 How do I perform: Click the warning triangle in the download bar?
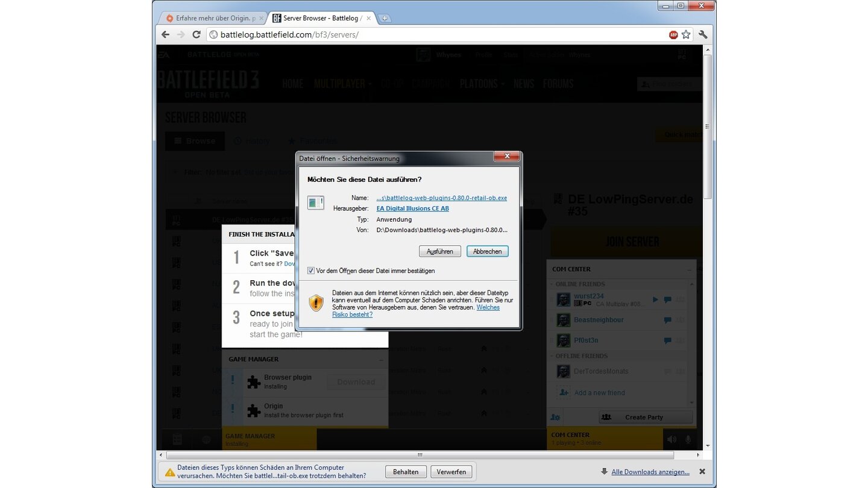tap(169, 472)
